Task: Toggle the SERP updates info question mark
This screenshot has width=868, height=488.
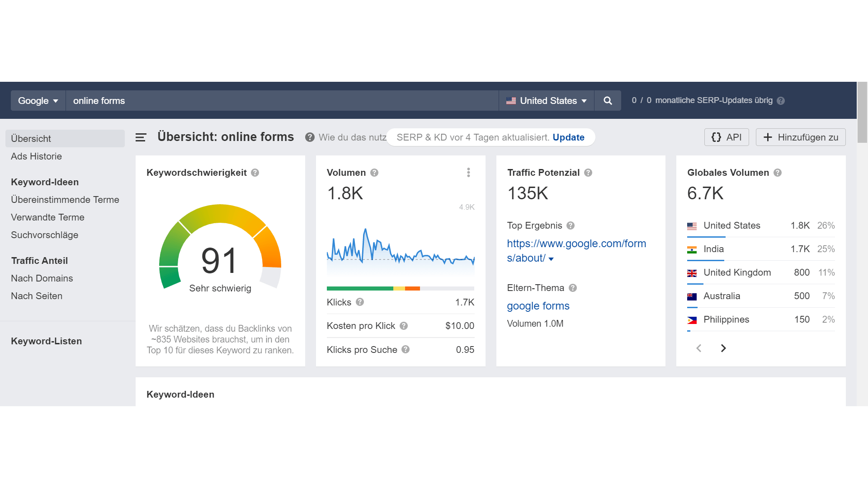Action: (x=782, y=100)
